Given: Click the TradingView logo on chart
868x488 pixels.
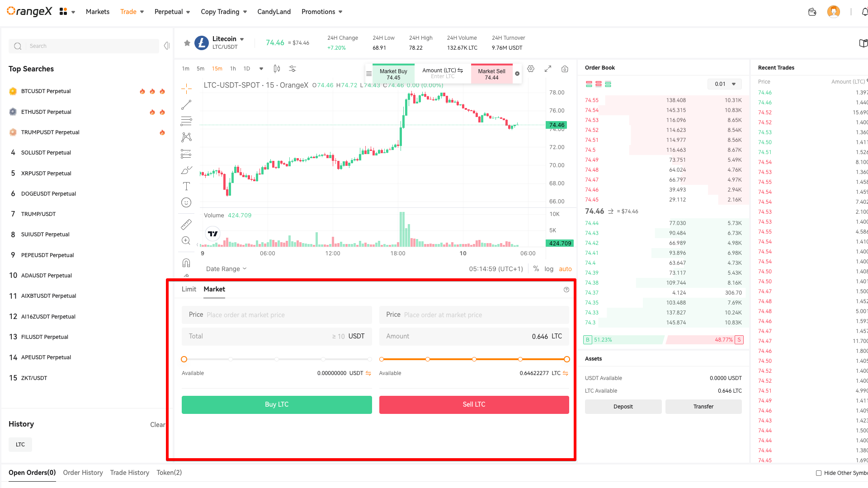Looking at the screenshot, I should (213, 234).
